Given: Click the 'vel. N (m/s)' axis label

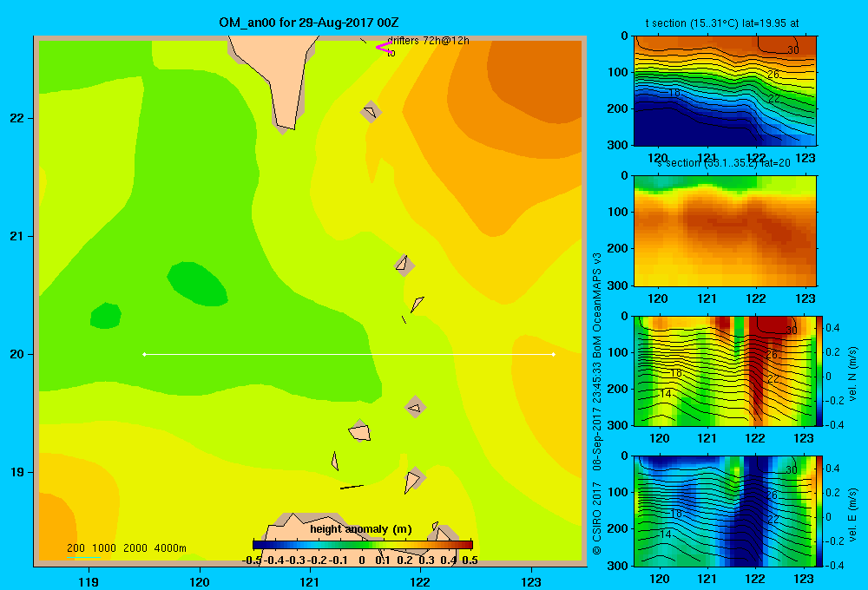Looking at the screenshot, I should coord(852,374).
